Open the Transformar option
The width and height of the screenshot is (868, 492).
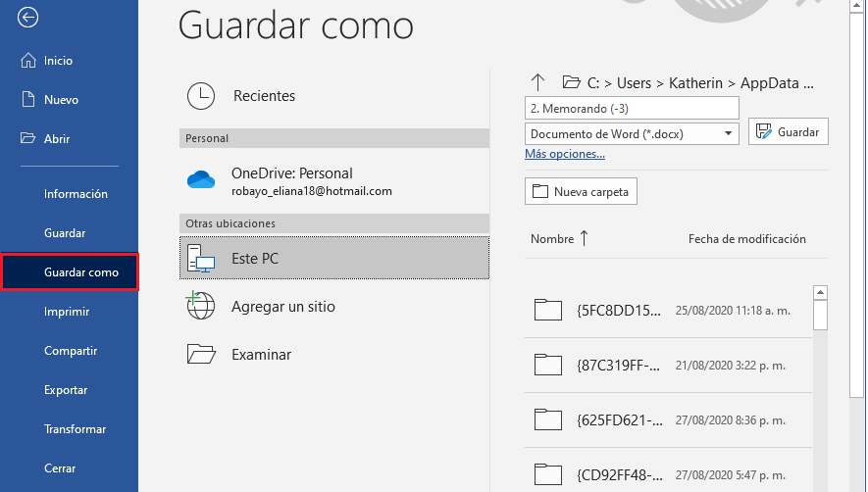pyautogui.click(x=75, y=429)
